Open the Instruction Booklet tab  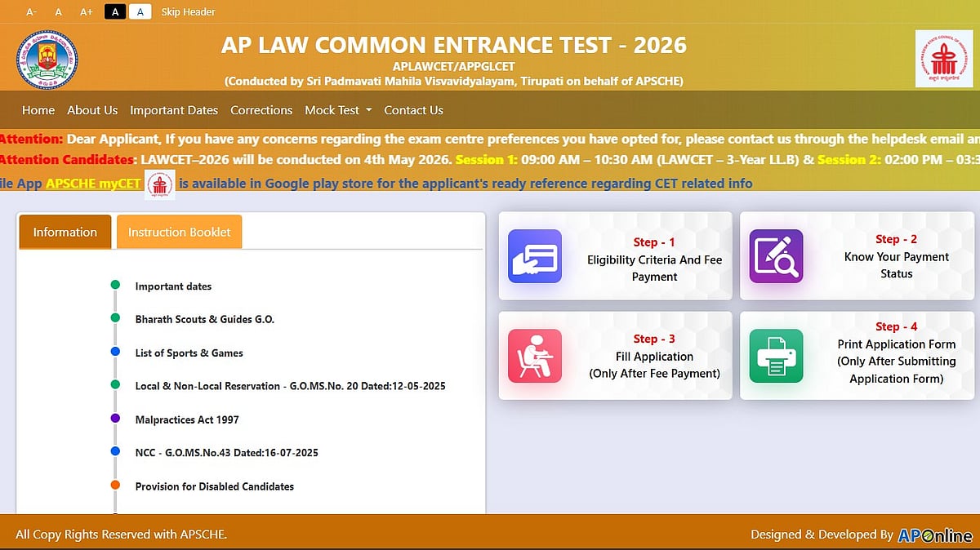pyautogui.click(x=179, y=232)
